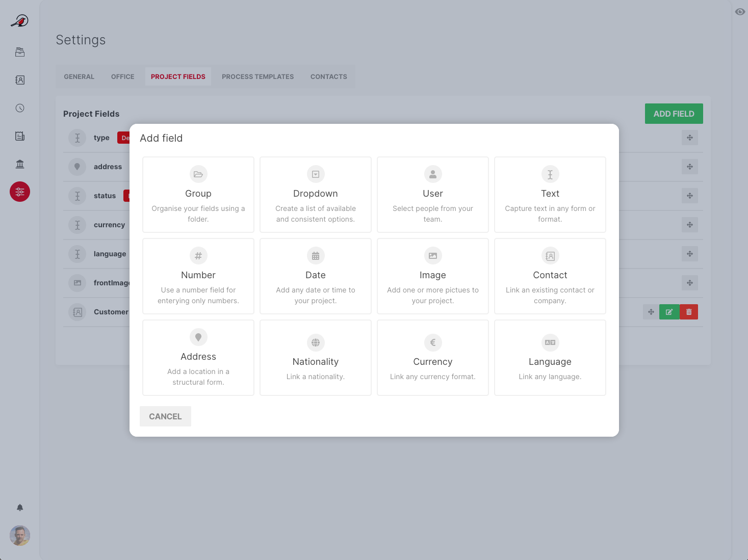Edit the Customer field with green pencil
Image resolution: width=748 pixels, height=560 pixels.
coord(669,312)
